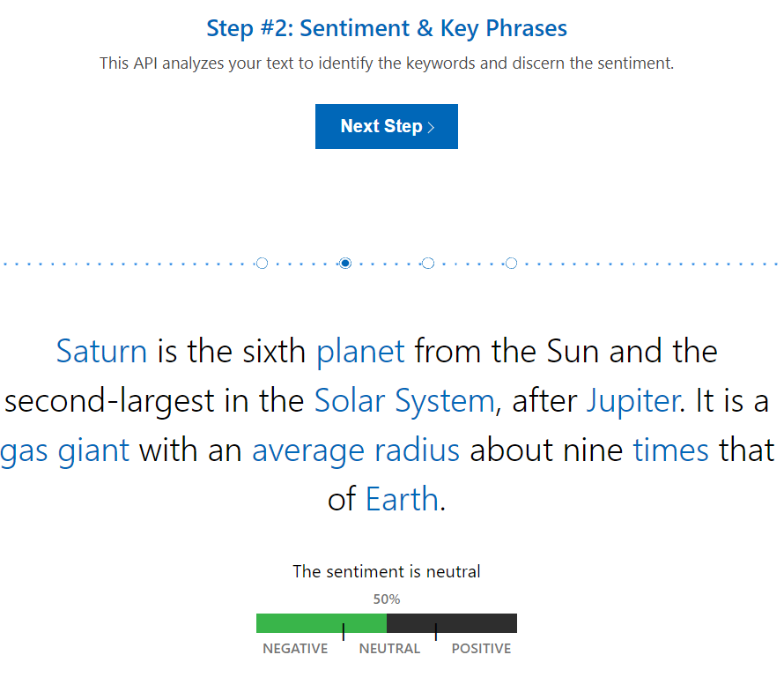Click the highlighted word "planet"
The width and height of the screenshot is (784, 692).
click(x=360, y=352)
